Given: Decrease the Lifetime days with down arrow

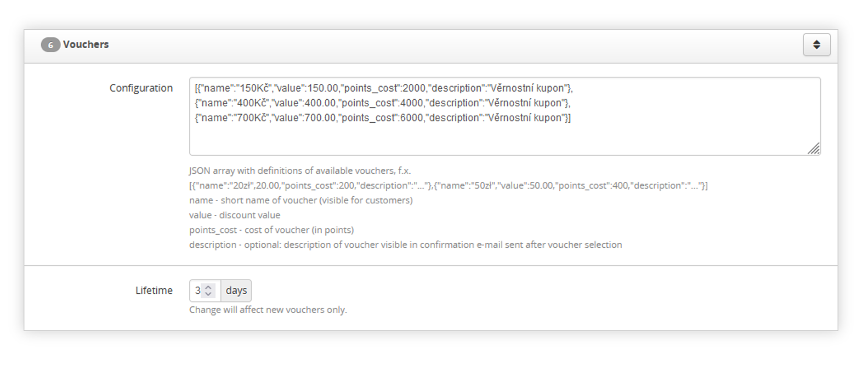Looking at the screenshot, I should [208, 294].
